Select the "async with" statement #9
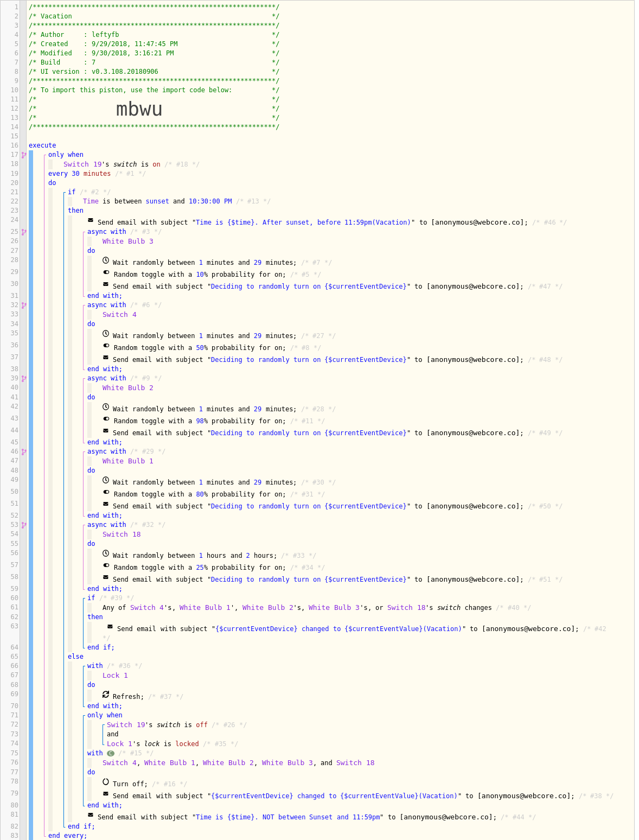The width and height of the screenshot is (639, 840). click(107, 378)
